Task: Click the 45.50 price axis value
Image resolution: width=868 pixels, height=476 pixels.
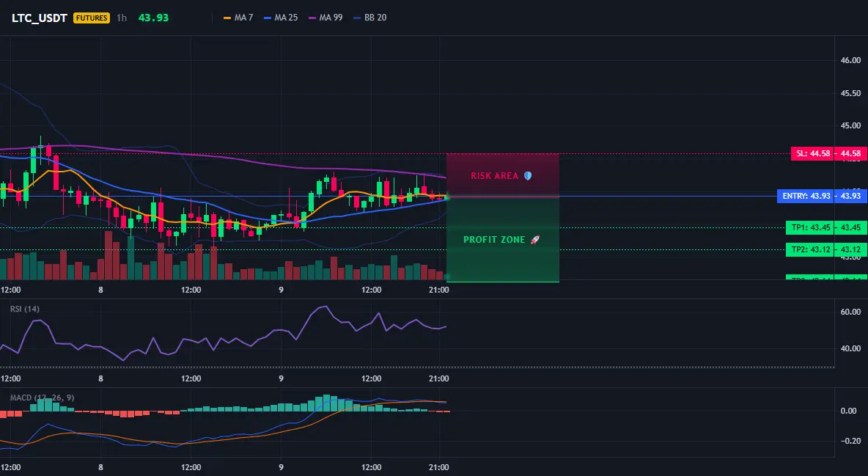Action: point(850,93)
